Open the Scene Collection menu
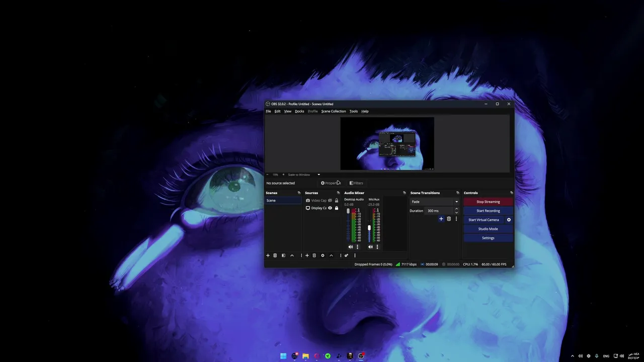 334,111
